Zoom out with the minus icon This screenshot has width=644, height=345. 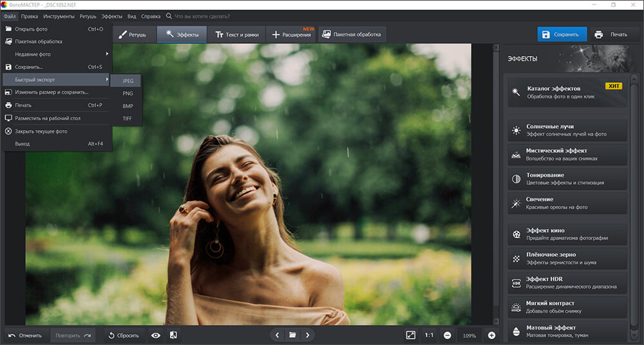click(448, 335)
